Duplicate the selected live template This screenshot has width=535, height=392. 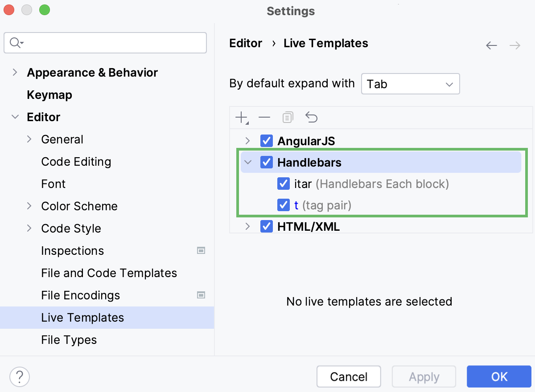[x=288, y=117]
